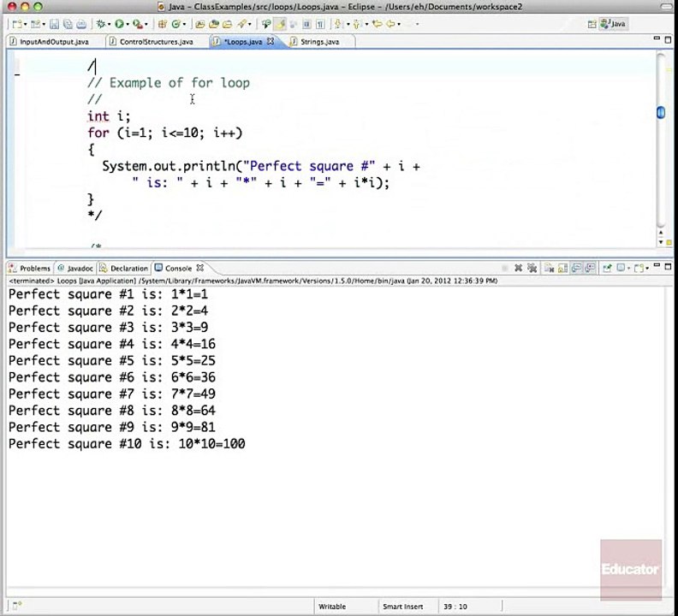Open the Run configurations dropdown arrow
The width and height of the screenshot is (678, 616).
tap(128, 24)
